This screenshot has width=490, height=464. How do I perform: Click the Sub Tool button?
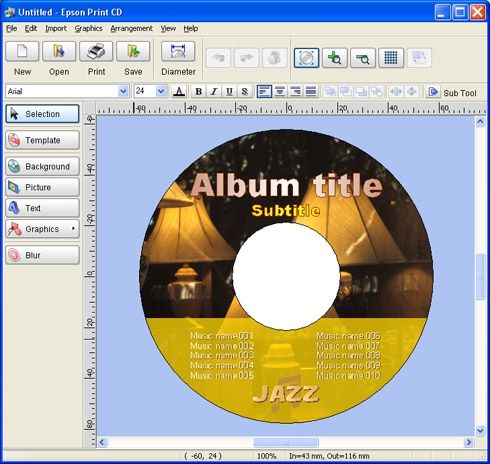(452, 92)
